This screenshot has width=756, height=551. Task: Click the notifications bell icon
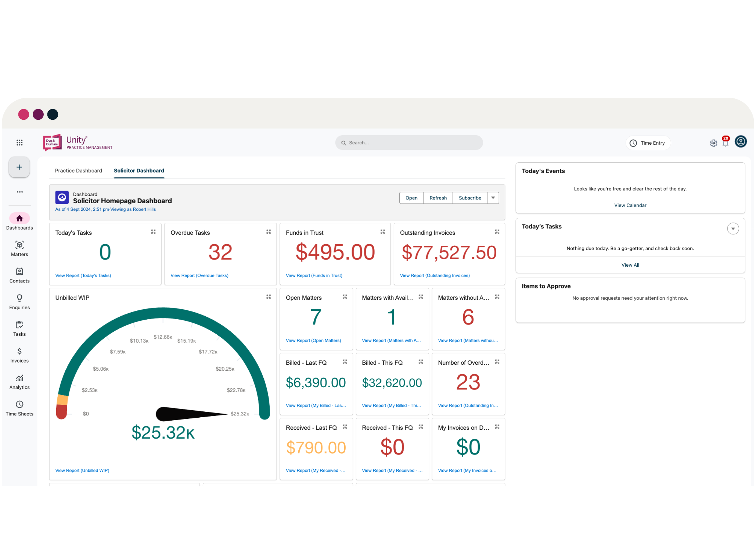point(726,143)
